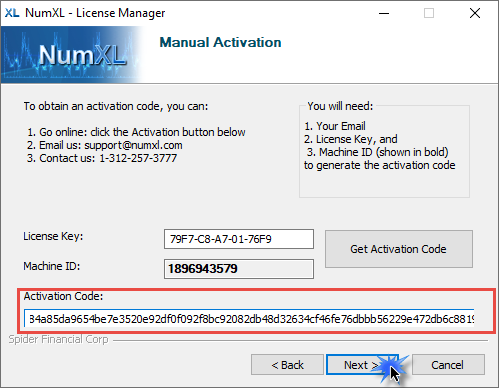The height and width of the screenshot is (388, 499).
Task: Minimize the License Manager window
Action: point(384,13)
